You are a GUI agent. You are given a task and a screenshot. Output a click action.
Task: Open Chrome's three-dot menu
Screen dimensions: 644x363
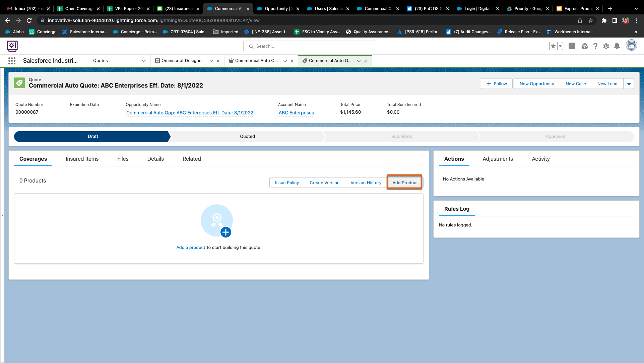click(636, 20)
